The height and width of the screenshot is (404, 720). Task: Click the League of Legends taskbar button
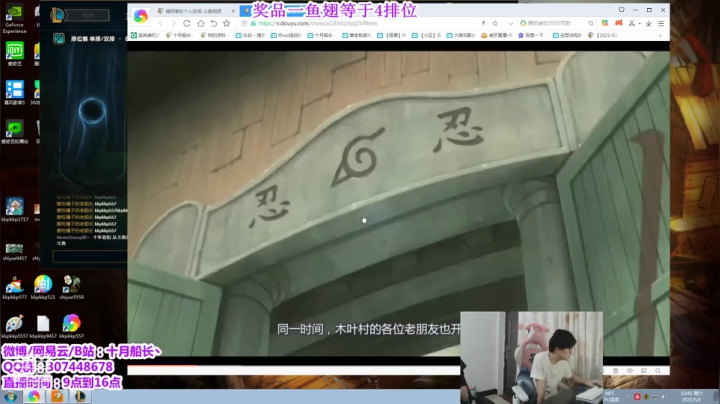tap(80, 397)
